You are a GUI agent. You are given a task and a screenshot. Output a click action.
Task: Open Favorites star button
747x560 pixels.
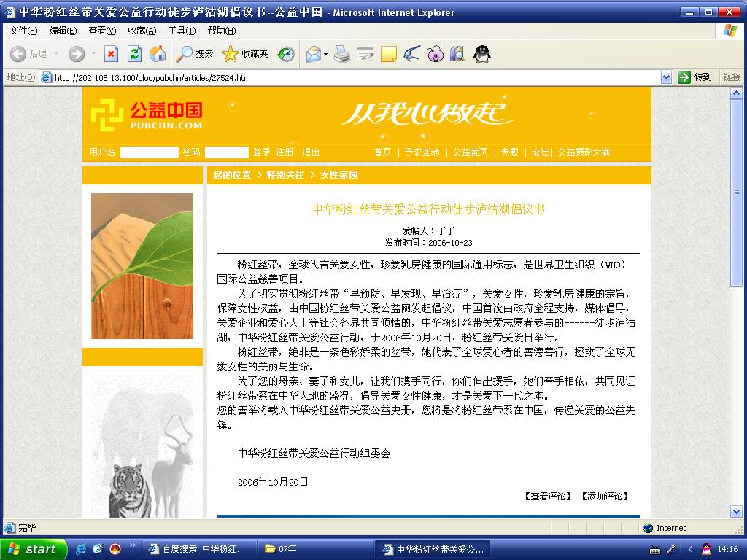tap(245, 54)
